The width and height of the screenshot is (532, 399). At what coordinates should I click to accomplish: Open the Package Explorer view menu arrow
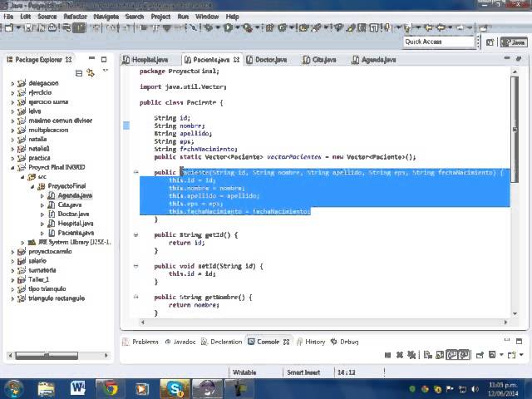tap(106, 71)
